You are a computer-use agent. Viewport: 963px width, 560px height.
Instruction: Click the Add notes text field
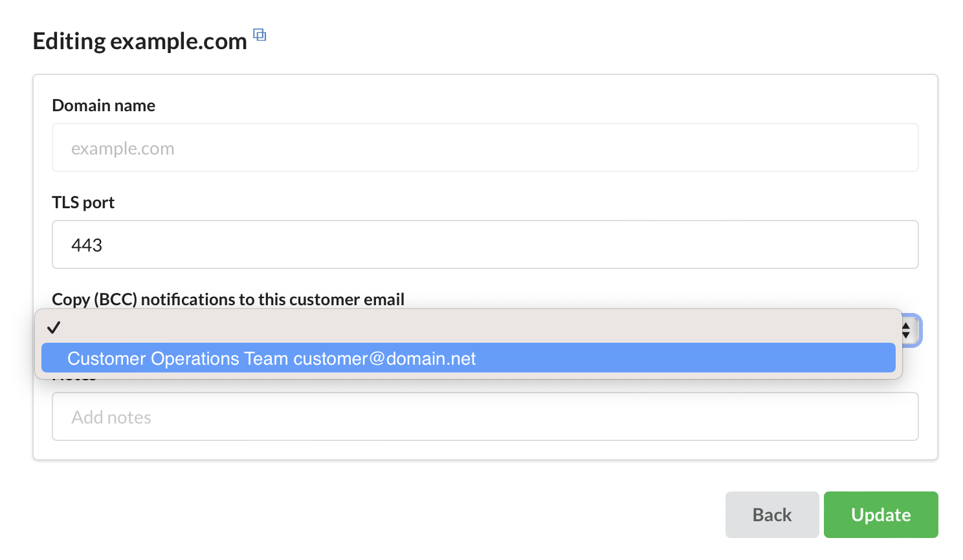(x=485, y=416)
